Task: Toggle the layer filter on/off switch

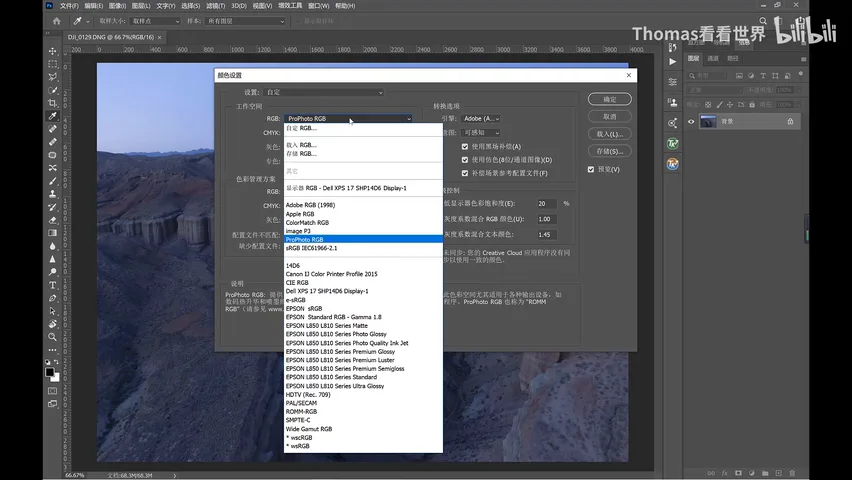Action: 801,74
